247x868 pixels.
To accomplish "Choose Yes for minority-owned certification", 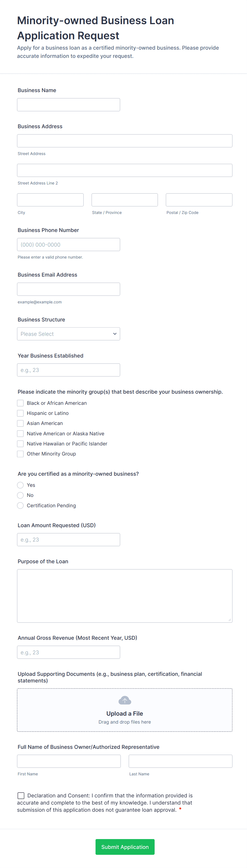I will point(20,485).
